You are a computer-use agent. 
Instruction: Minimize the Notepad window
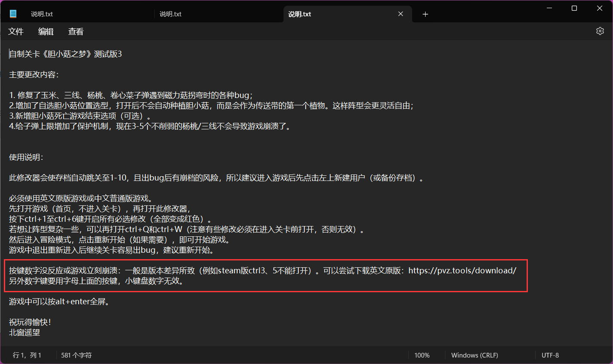point(549,8)
